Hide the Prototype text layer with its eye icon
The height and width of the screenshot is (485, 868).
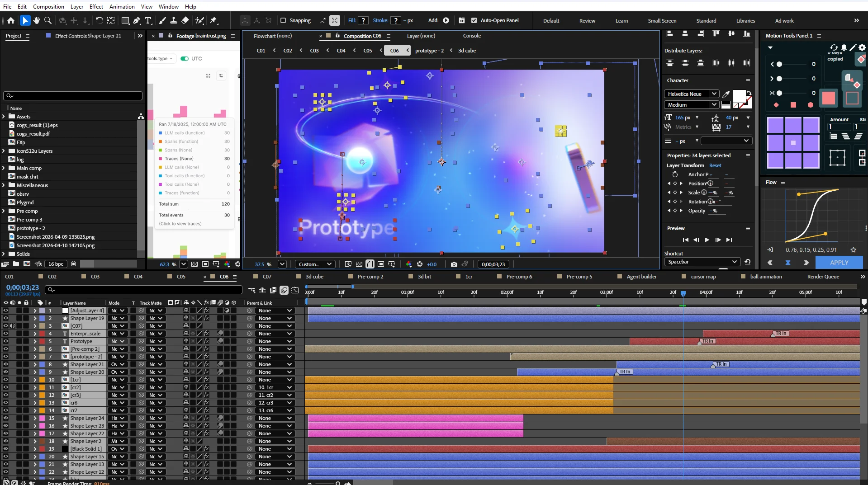click(6, 341)
